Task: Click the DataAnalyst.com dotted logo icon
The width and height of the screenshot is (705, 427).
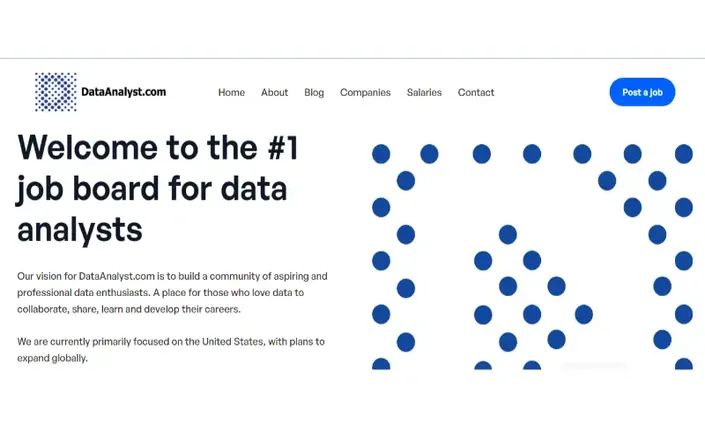Action: coord(56,92)
